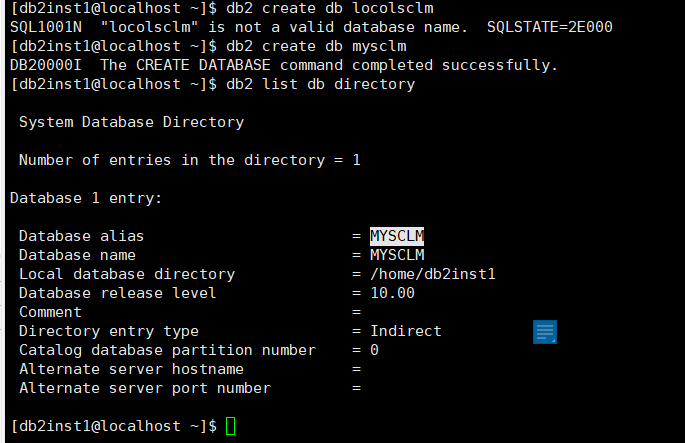Click the green cursor at the last prompt
The height and width of the screenshot is (443, 685).
tap(231, 427)
